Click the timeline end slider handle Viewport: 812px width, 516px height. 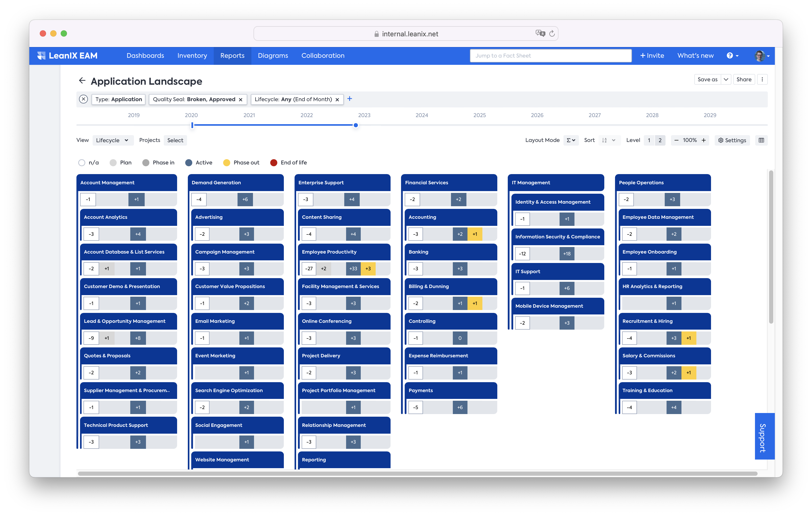(x=356, y=125)
